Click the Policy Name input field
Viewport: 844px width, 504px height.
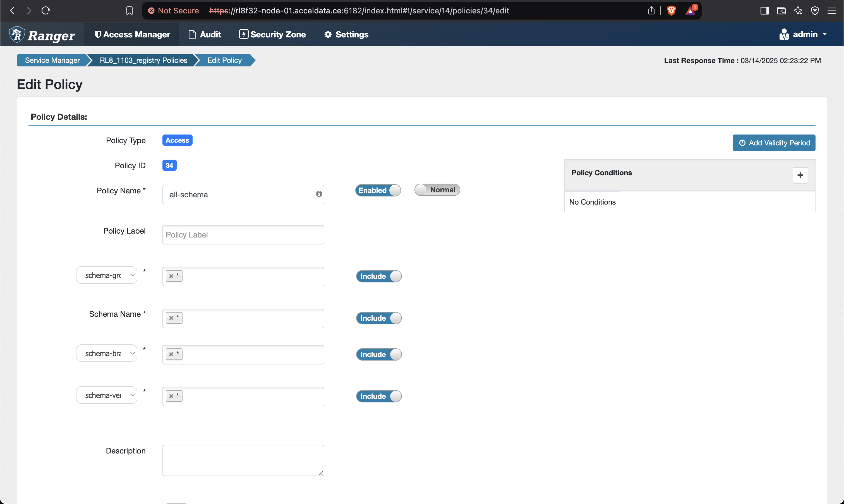[x=243, y=194]
